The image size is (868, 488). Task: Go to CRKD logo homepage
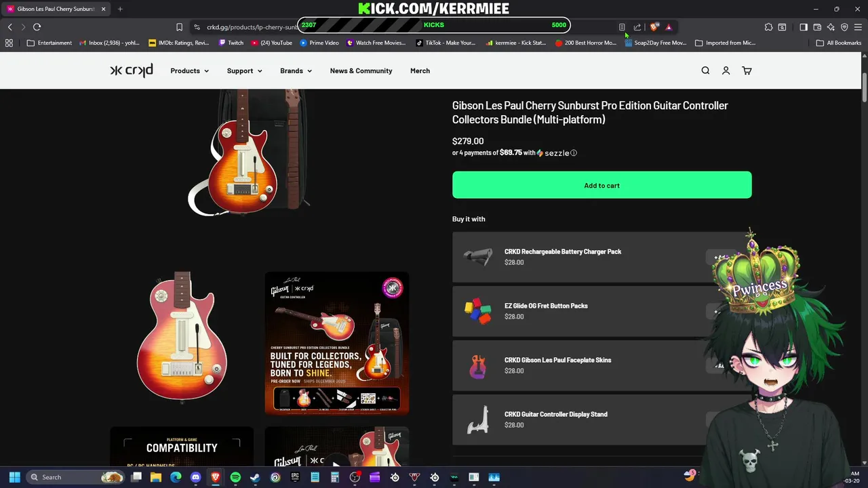point(132,70)
